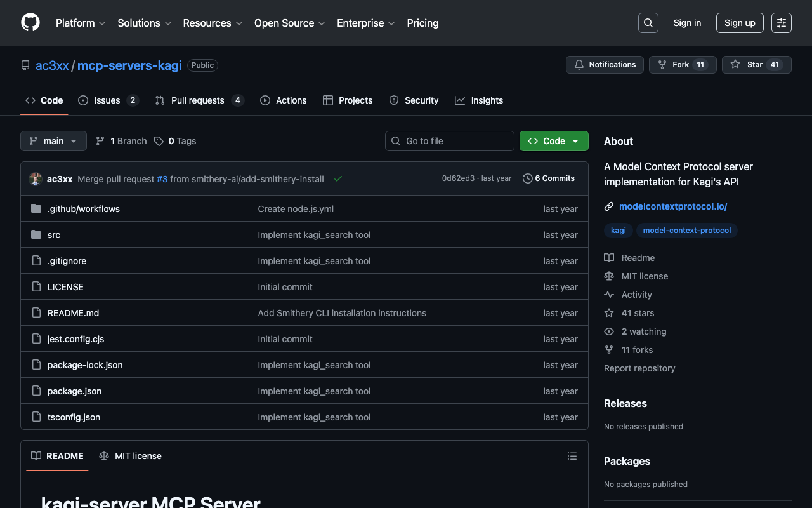Open search with magnifier icon
The width and height of the screenshot is (812, 508).
pos(648,23)
